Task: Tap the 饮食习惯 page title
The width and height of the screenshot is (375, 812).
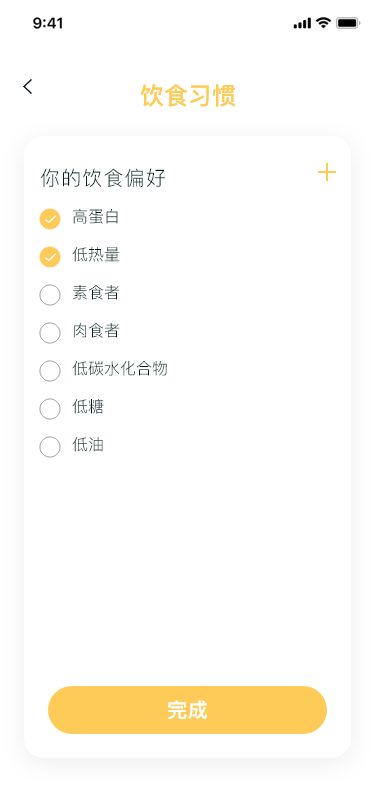Action: pos(189,96)
